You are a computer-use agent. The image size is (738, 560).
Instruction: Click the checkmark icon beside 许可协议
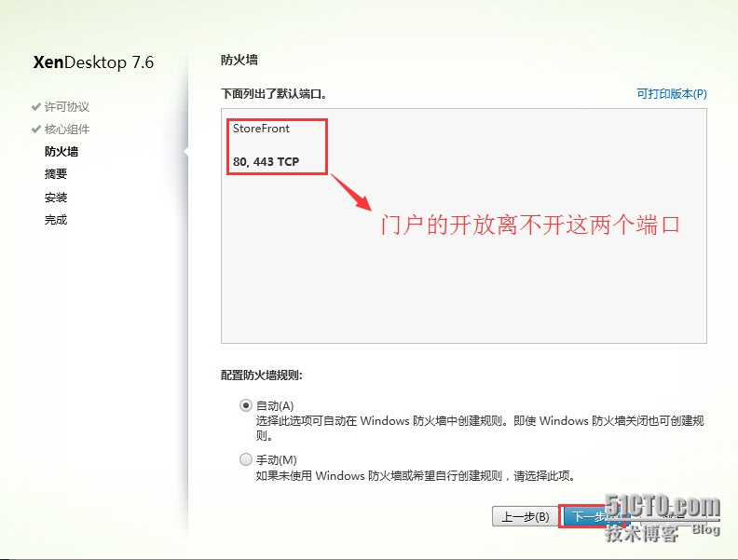pyautogui.click(x=35, y=107)
